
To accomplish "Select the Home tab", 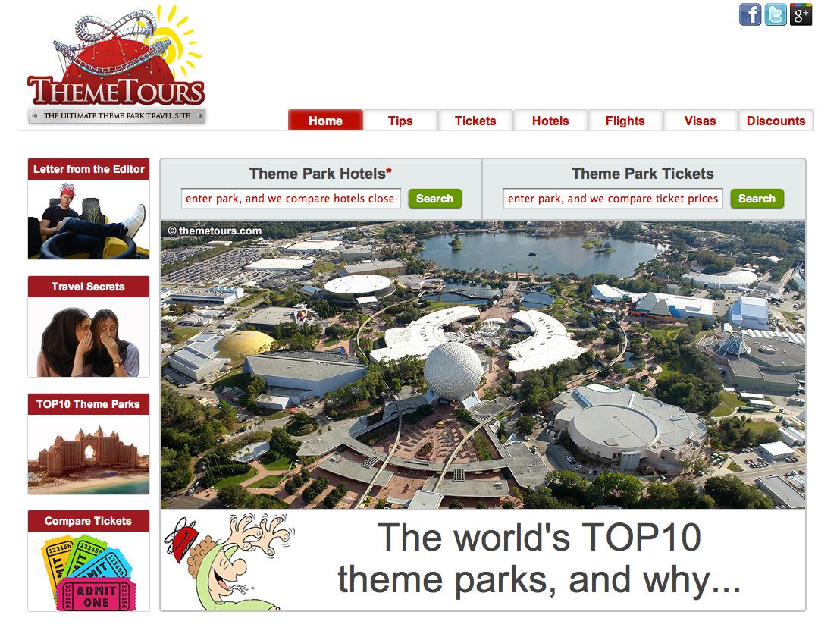I will pos(325,121).
